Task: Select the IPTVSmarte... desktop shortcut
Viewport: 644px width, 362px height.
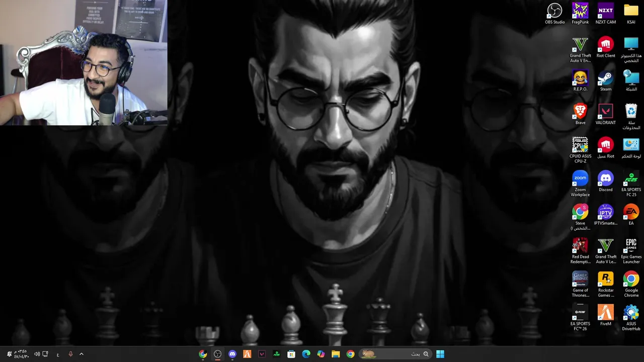Action: [606, 215]
